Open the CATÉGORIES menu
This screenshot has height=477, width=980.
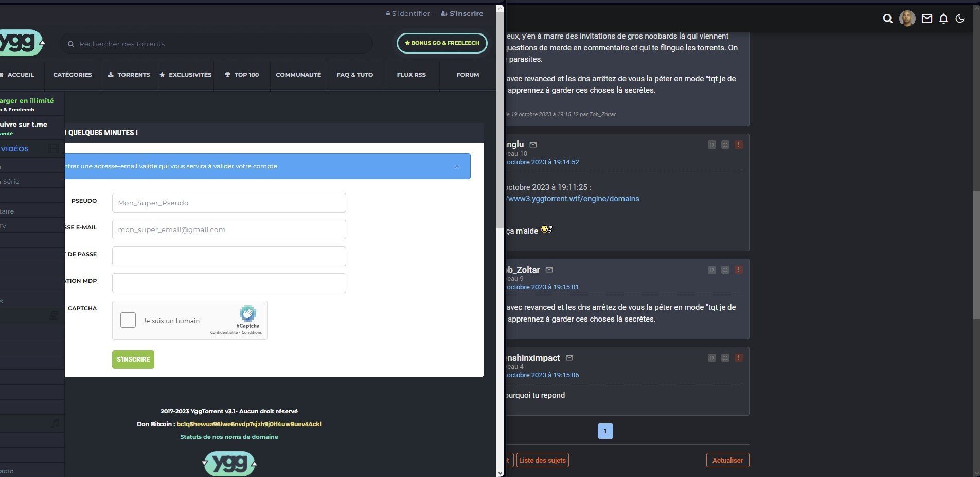[73, 75]
